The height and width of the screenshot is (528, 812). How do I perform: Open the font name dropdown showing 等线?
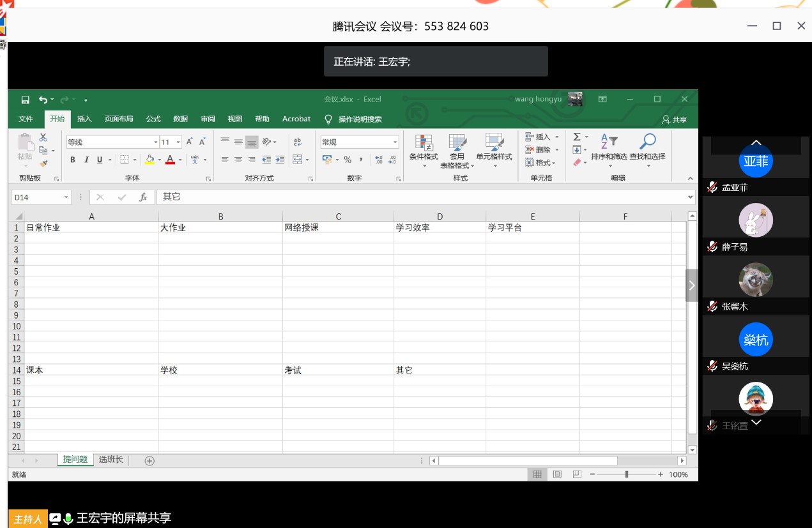click(155, 142)
